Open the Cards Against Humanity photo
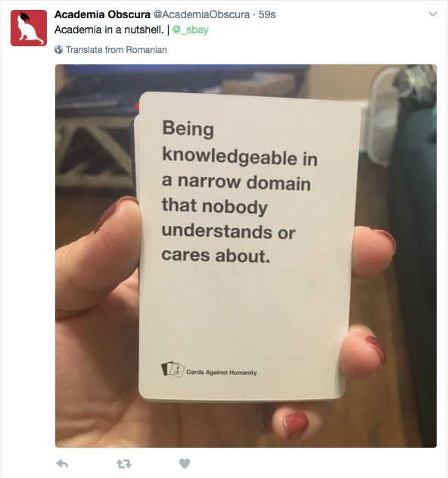This screenshot has height=478, width=448. click(246, 256)
